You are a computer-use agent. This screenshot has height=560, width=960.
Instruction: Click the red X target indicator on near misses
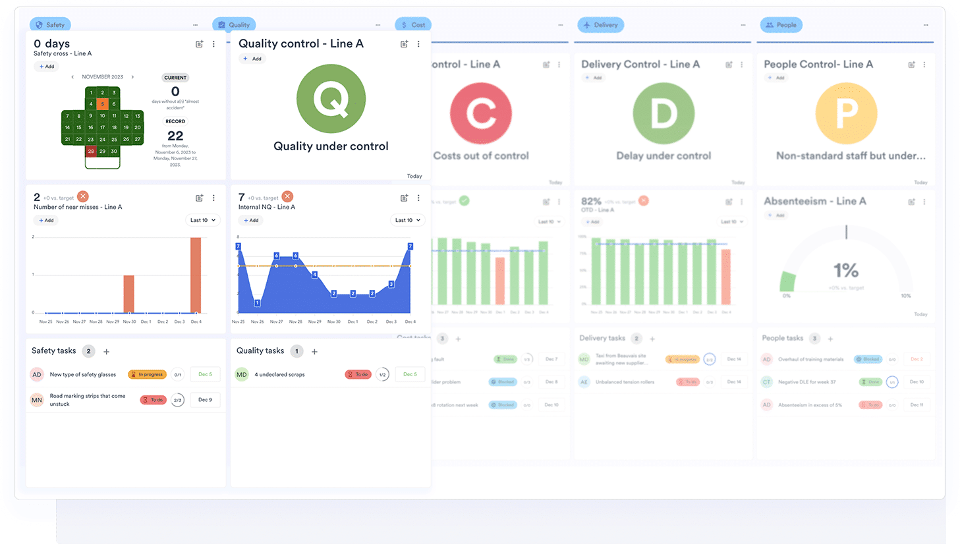(x=82, y=196)
